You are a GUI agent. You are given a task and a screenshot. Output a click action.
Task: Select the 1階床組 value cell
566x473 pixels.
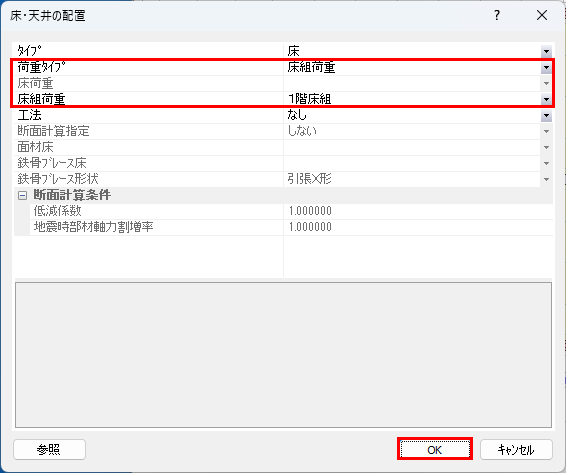(412, 99)
